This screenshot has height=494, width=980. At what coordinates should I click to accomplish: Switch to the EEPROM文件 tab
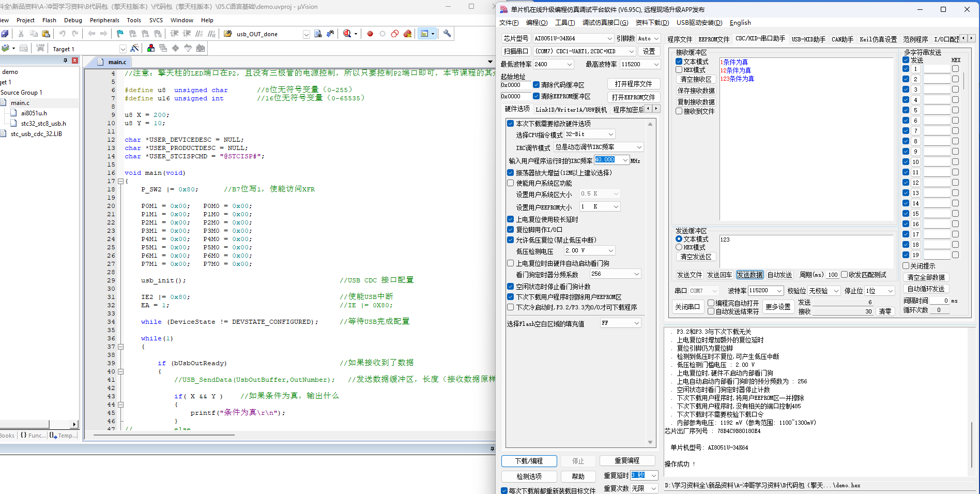(714, 39)
